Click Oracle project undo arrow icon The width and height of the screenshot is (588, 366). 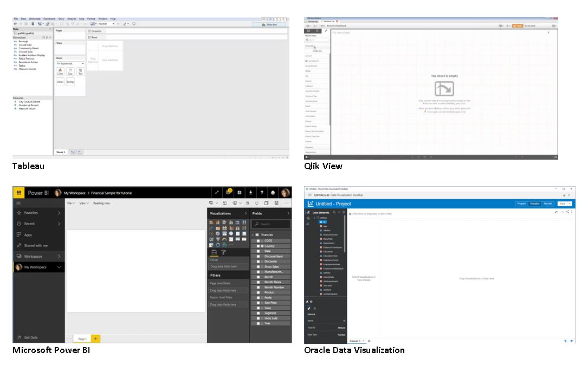click(x=556, y=212)
